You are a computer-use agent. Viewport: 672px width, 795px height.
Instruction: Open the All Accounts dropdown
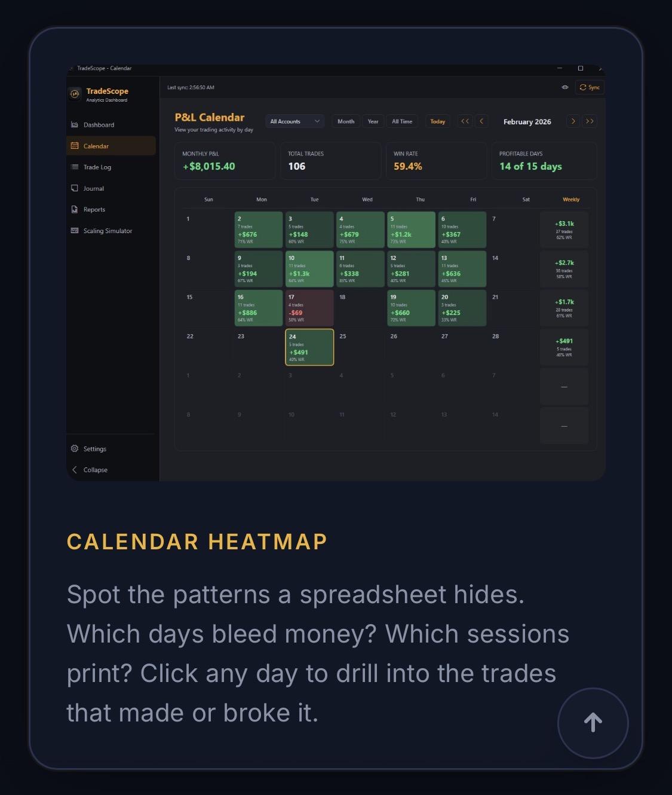point(294,121)
